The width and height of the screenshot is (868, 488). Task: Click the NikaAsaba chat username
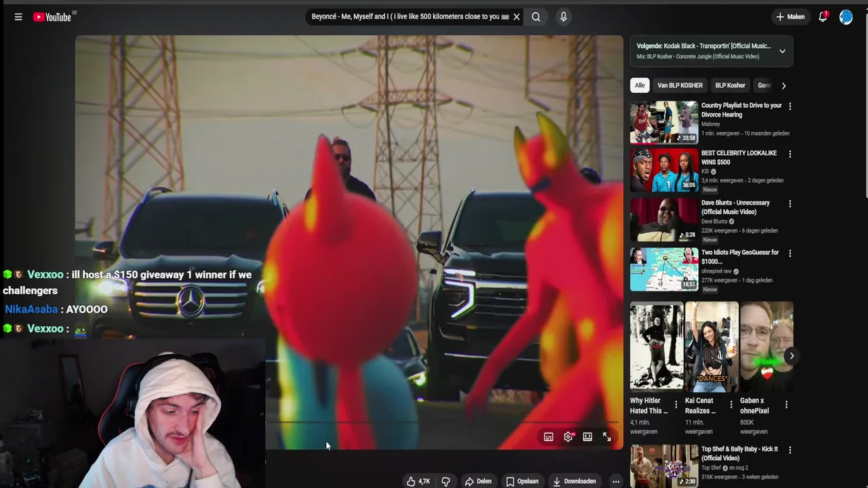31,309
